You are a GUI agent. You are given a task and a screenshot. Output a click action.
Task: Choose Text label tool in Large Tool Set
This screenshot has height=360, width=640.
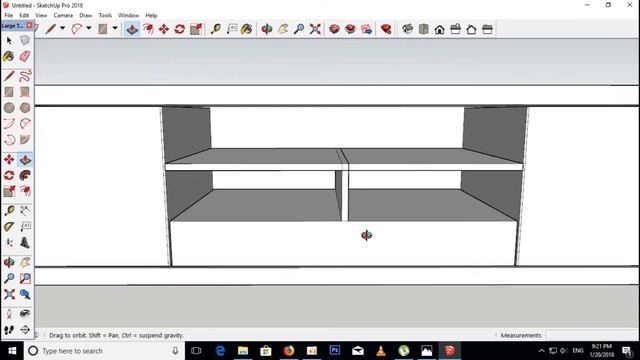(x=25, y=227)
